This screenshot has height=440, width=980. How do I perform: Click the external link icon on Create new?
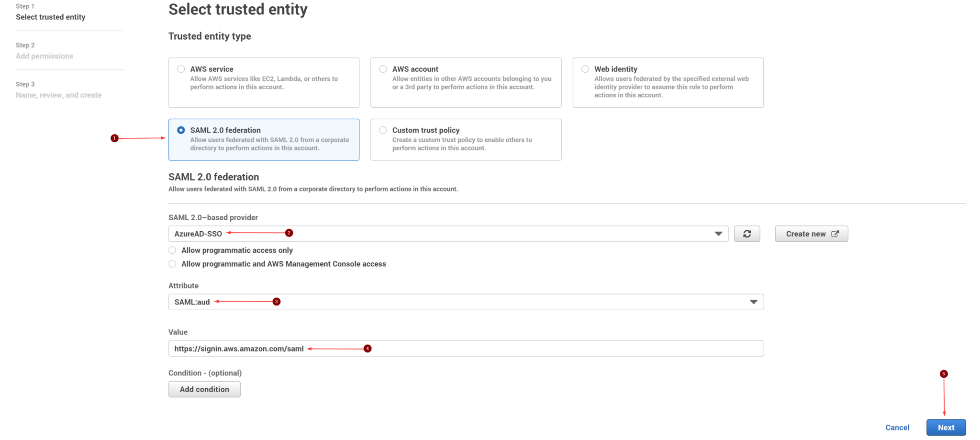835,234
